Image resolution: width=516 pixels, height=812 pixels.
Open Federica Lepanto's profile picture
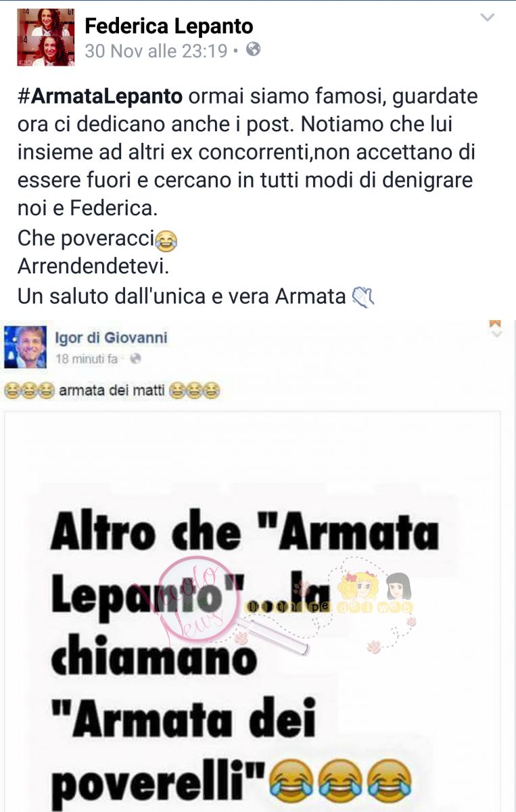click(44, 37)
